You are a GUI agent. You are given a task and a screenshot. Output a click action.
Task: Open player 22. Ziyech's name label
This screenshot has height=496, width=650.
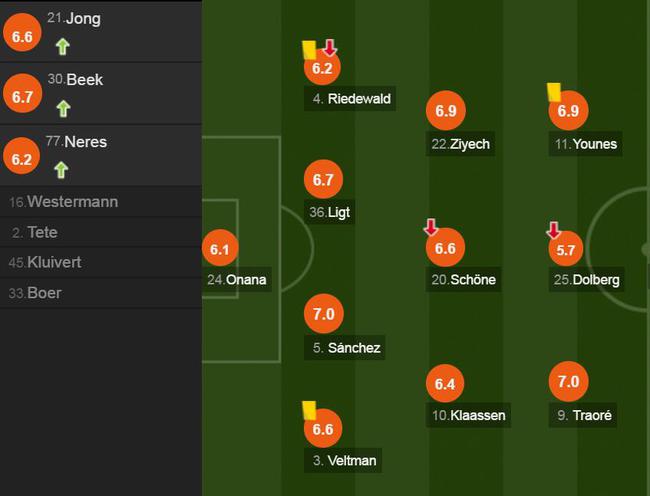461,144
